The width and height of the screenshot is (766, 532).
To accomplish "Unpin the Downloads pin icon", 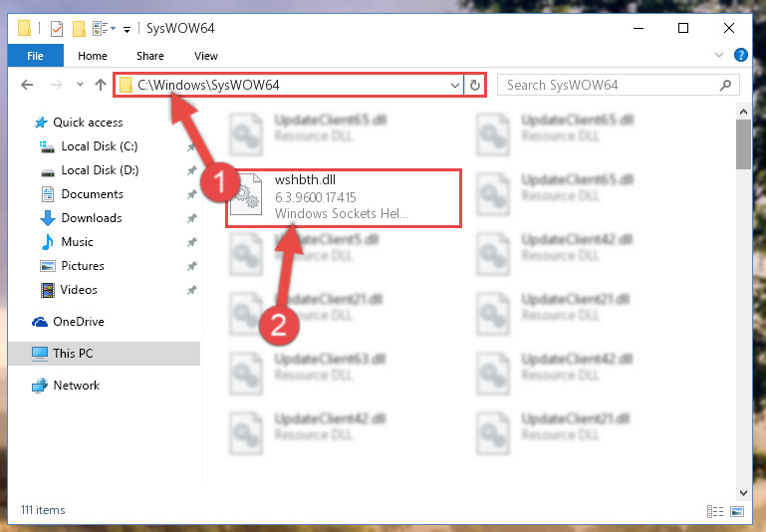I will pyautogui.click(x=191, y=218).
